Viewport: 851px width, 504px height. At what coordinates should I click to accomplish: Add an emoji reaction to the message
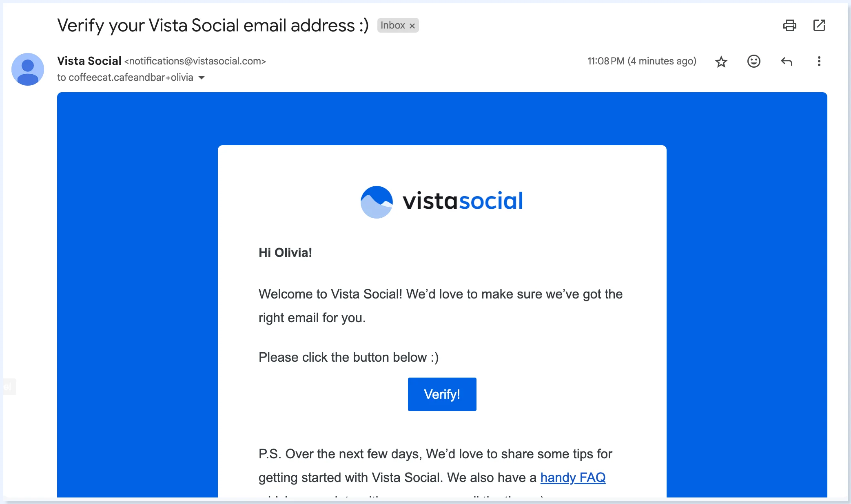753,61
